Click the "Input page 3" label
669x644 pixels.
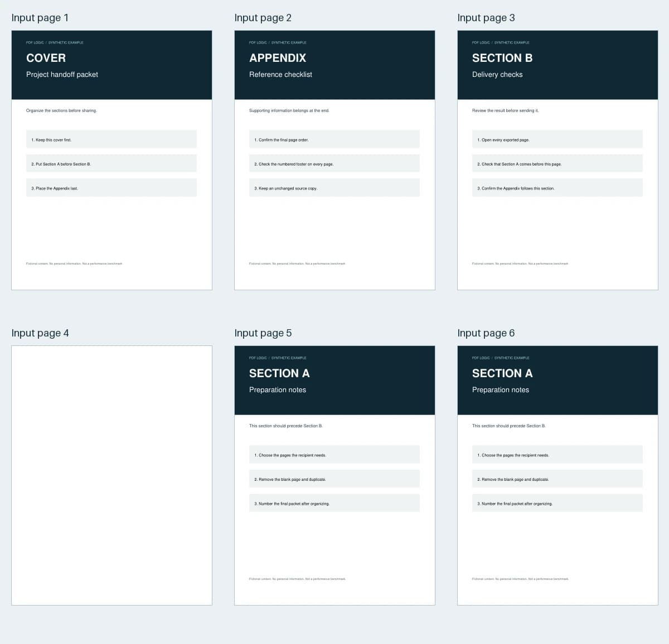coord(486,18)
